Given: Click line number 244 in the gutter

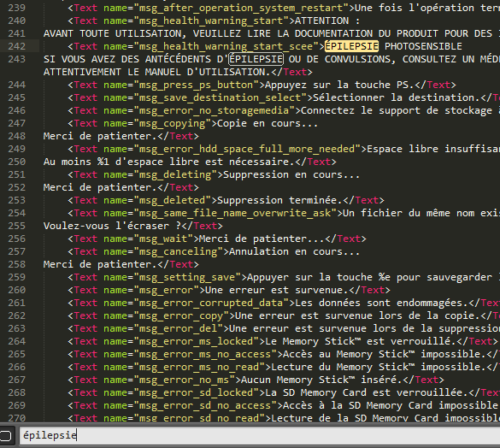Looking at the screenshot, I should (16, 85).
